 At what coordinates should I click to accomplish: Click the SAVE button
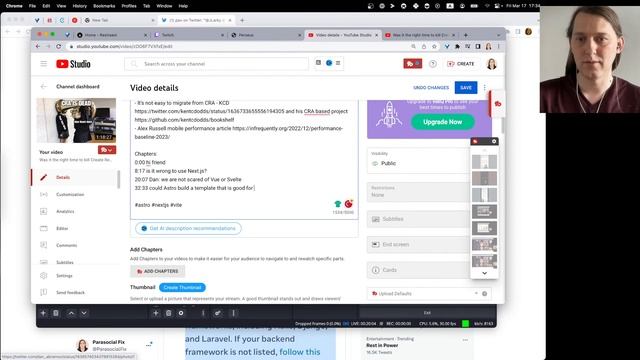[466, 87]
